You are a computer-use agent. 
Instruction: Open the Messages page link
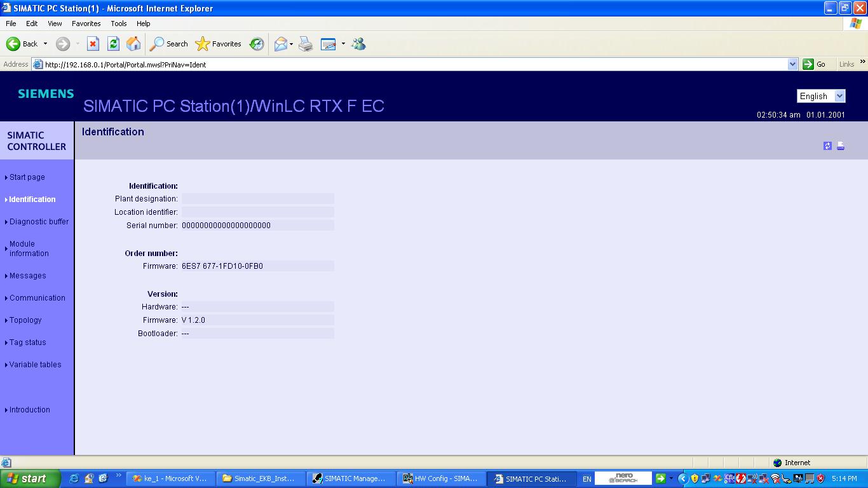(x=27, y=276)
